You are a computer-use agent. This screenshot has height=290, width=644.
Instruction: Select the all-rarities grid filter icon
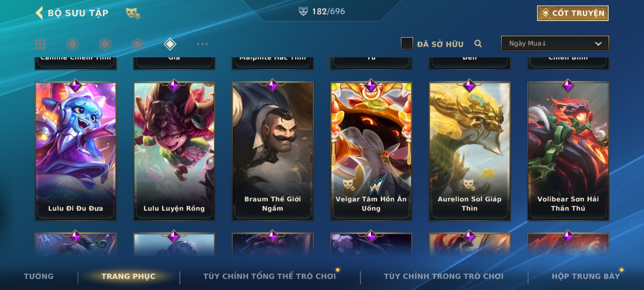(40, 44)
